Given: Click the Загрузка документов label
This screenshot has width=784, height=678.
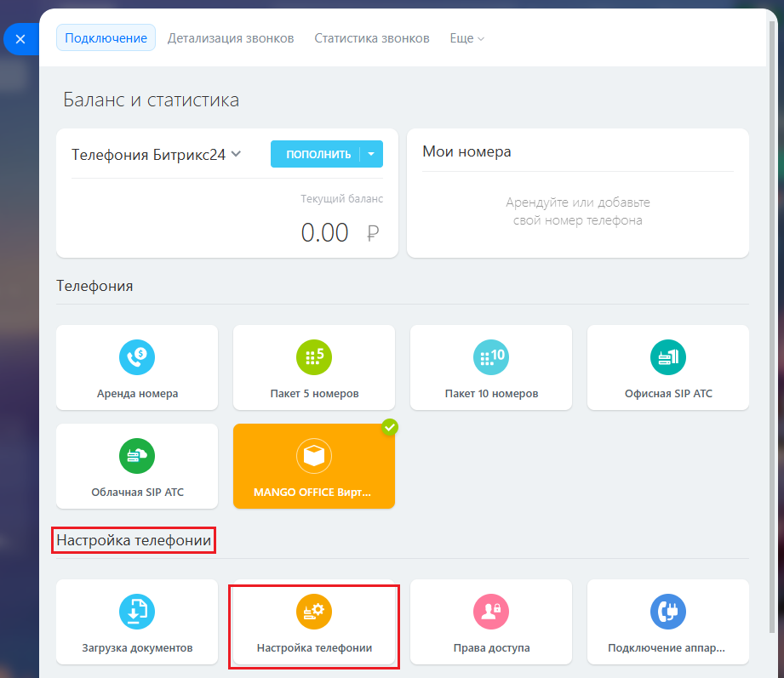Looking at the screenshot, I should (x=137, y=648).
